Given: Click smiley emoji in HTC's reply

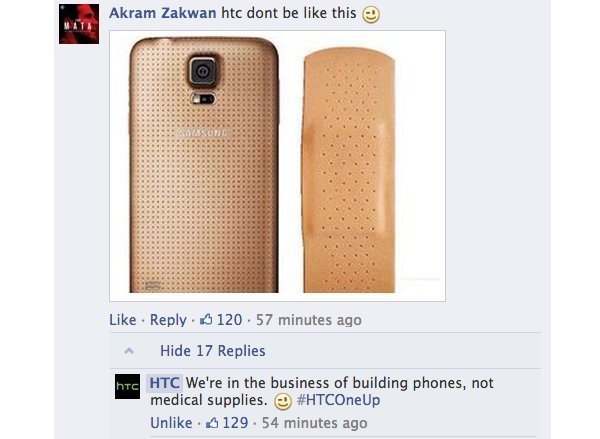Looking at the screenshot, I should click(x=283, y=402).
